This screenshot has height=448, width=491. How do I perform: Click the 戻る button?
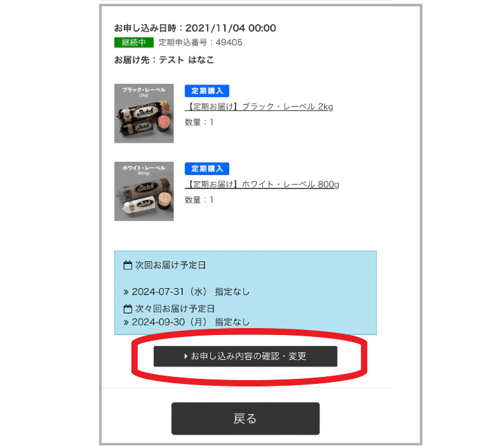[245, 418]
